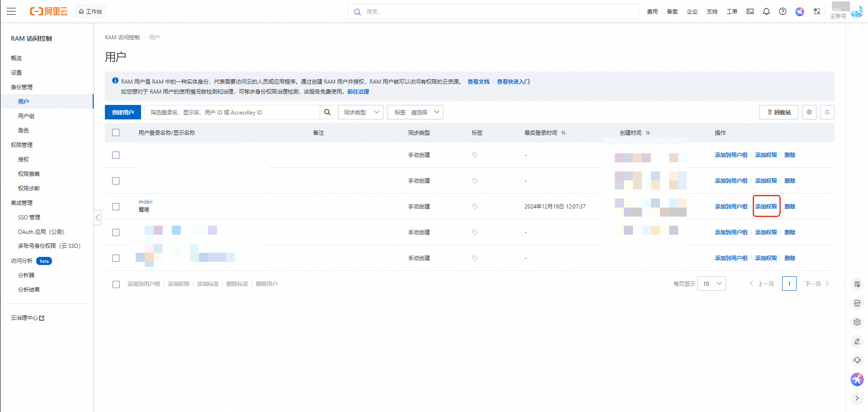This screenshot has height=412, width=868.
Task: Open the 云治理中心 external link
Action: pyautogui.click(x=28, y=318)
